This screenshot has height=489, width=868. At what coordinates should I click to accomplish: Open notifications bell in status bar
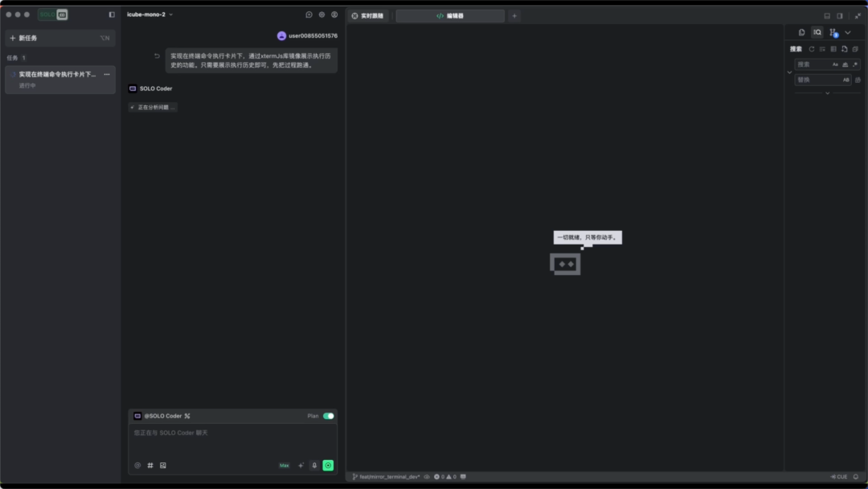(x=856, y=477)
